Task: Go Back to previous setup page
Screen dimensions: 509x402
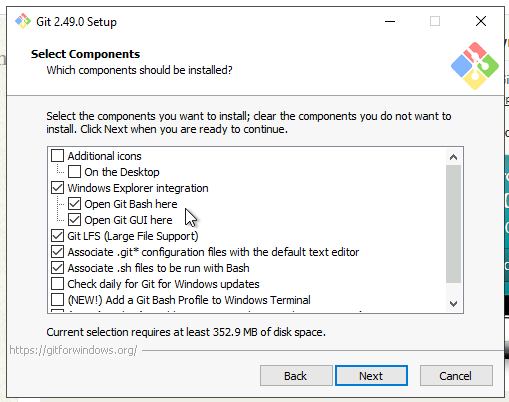Action: pyautogui.click(x=296, y=376)
